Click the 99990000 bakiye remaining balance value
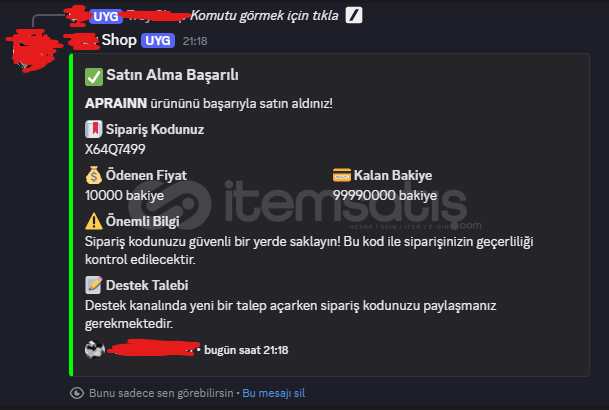The width and height of the screenshot is (609, 410). click(385, 195)
